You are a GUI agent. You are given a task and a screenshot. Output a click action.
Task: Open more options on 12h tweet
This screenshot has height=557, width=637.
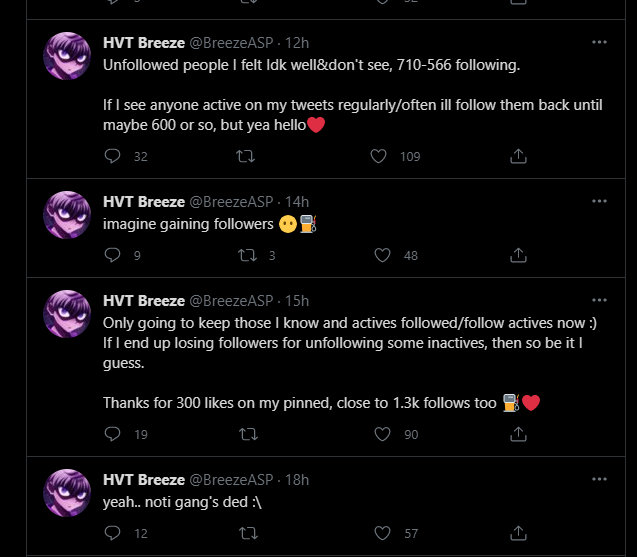click(x=599, y=43)
